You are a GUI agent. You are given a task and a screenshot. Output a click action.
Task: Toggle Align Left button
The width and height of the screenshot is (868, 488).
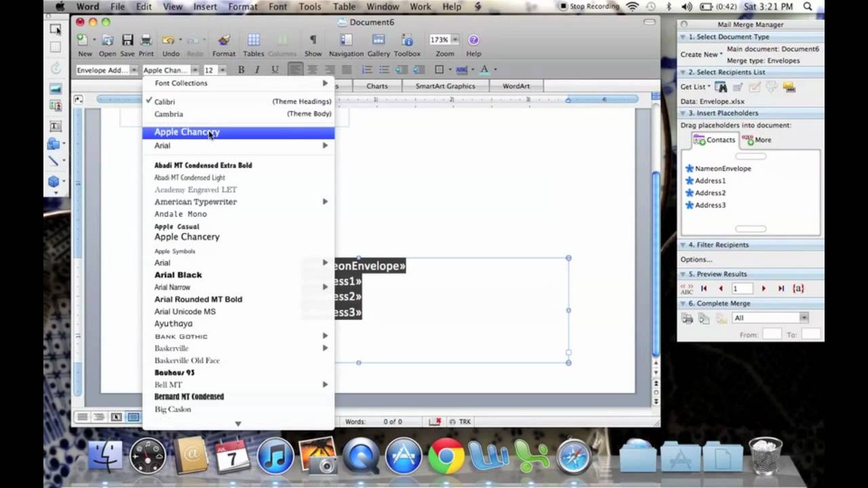296,70
